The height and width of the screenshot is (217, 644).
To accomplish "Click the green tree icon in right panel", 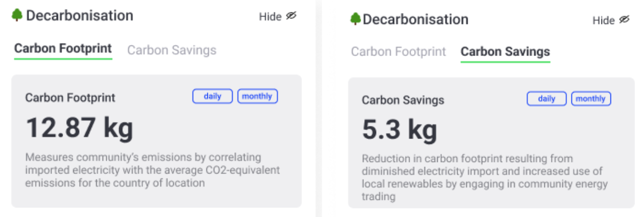I will pos(355,19).
